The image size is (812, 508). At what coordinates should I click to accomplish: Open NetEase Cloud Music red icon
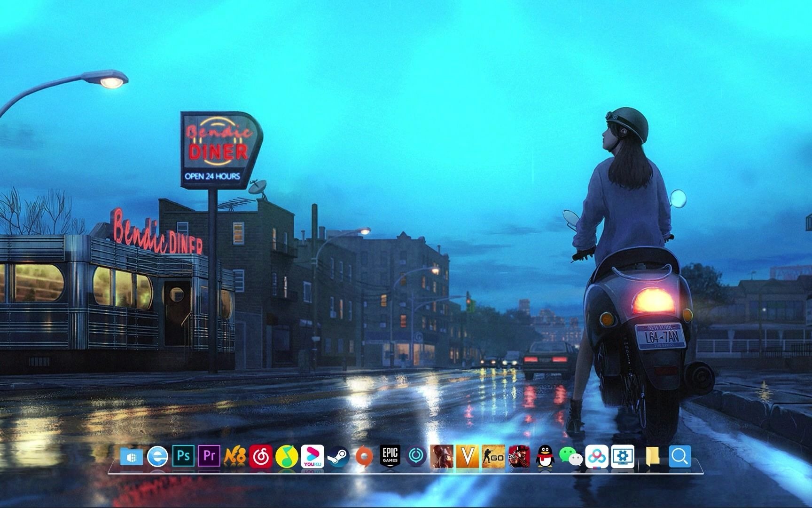click(x=261, y=456)
